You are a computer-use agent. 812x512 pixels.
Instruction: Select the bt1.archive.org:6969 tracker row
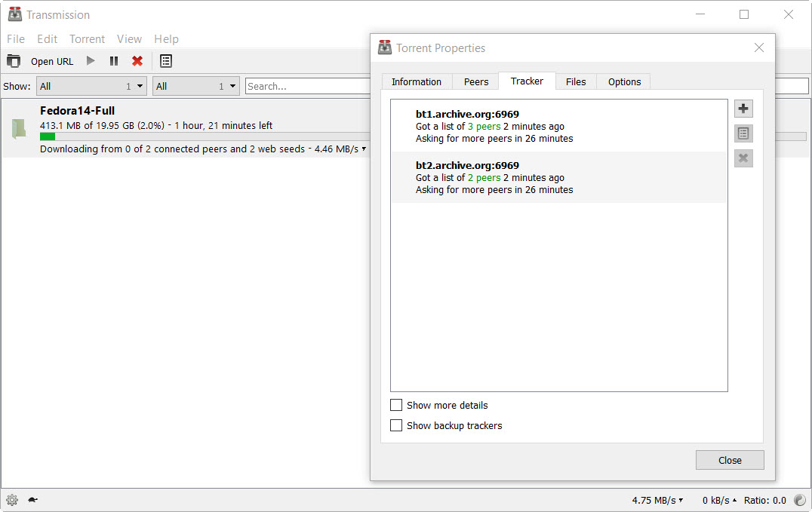tap(558, 126)
